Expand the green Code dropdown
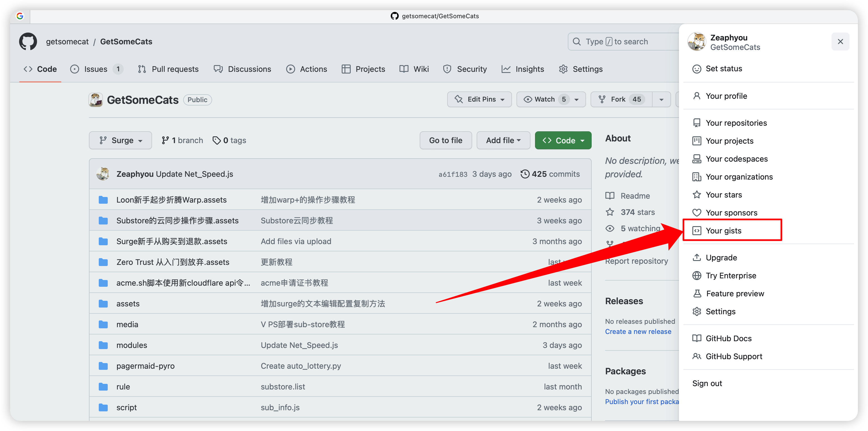Viewport: 868px width, 431px height. (x=563, y=140)
